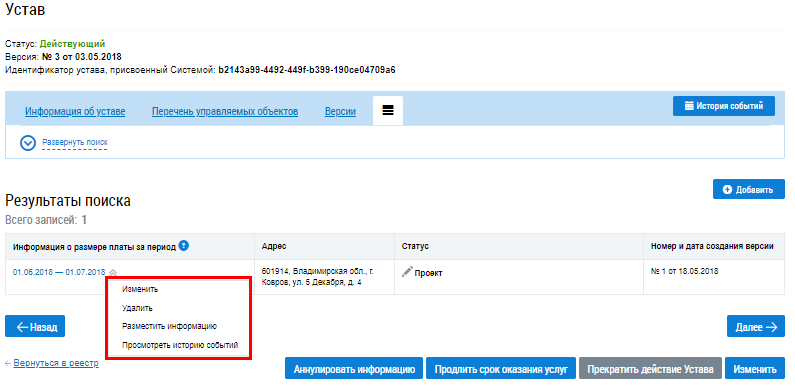Click Продлить срок оказания услуг button
Image resolution: width=795 pixels, height=388 pixels.
pos(501,368)
